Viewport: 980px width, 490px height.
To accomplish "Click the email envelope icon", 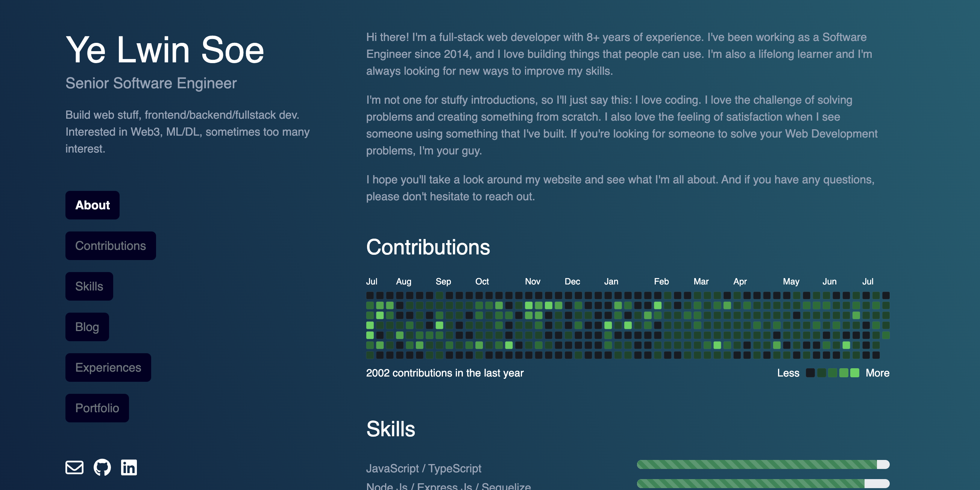I will point(74,467).
